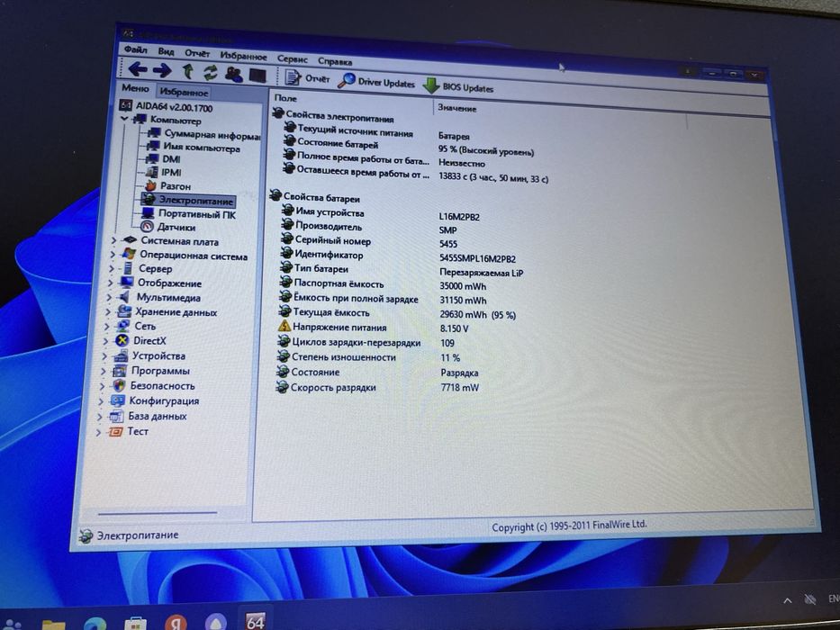Screen dimensions: 840x630
Task: Select the Степень изношенности row
Action: click(368, 357)
